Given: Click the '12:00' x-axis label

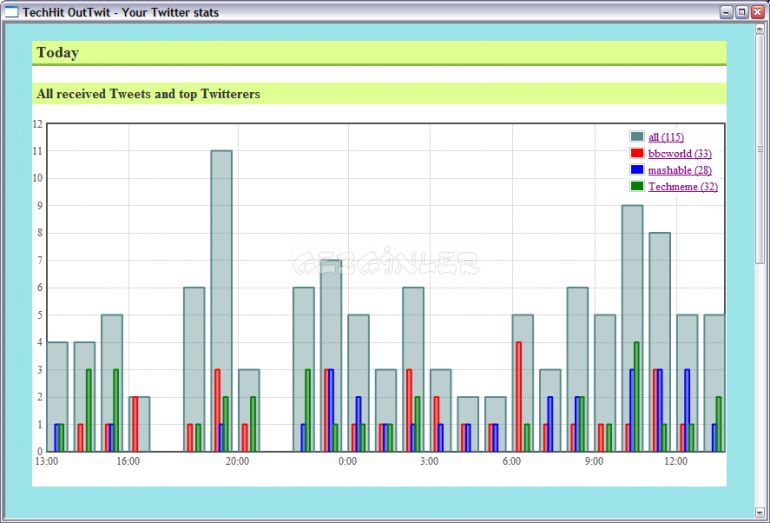Looking at the screenshot, I should click(x=676, y=461).
